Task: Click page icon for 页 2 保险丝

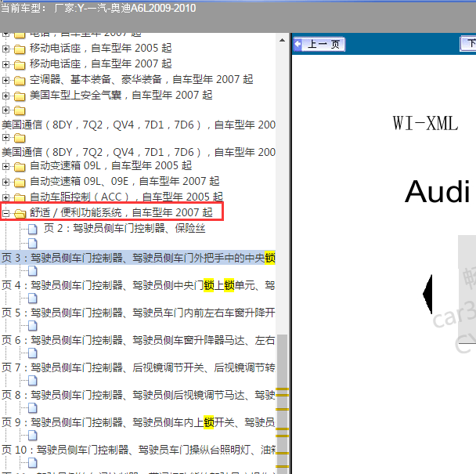Action: 33,229
